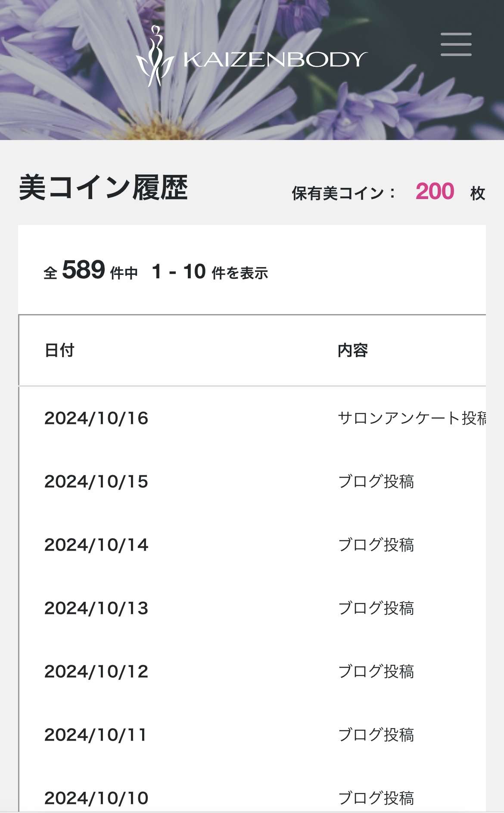The height and width of the screenshot is (813, 504).
Task: Click the 美コイン履歴 page heading
Action: coord(103,188)
